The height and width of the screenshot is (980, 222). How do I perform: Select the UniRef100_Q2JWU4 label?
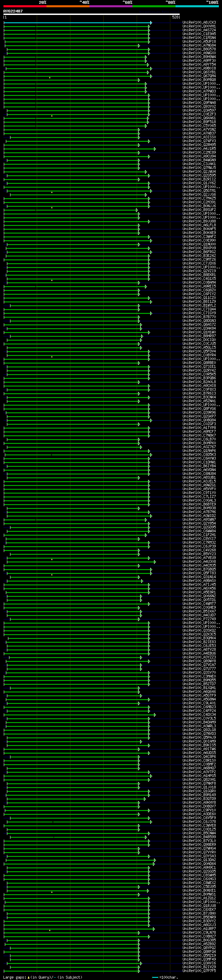point(199,172)
